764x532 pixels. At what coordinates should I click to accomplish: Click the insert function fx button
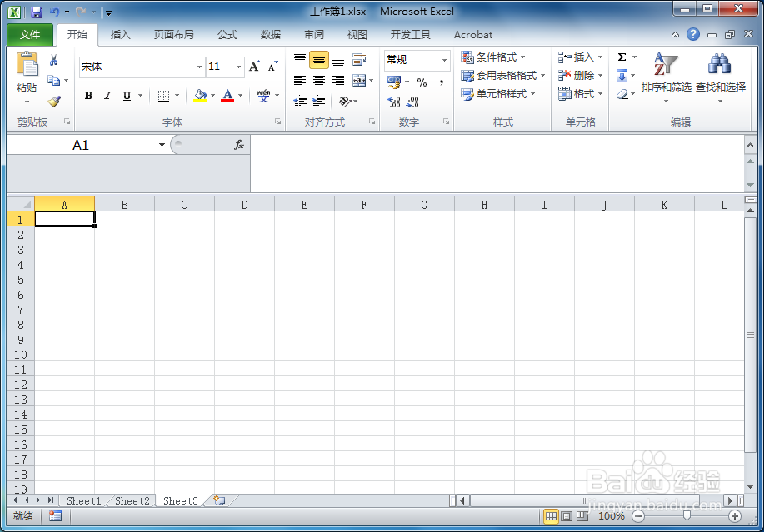tap(239, 145)
